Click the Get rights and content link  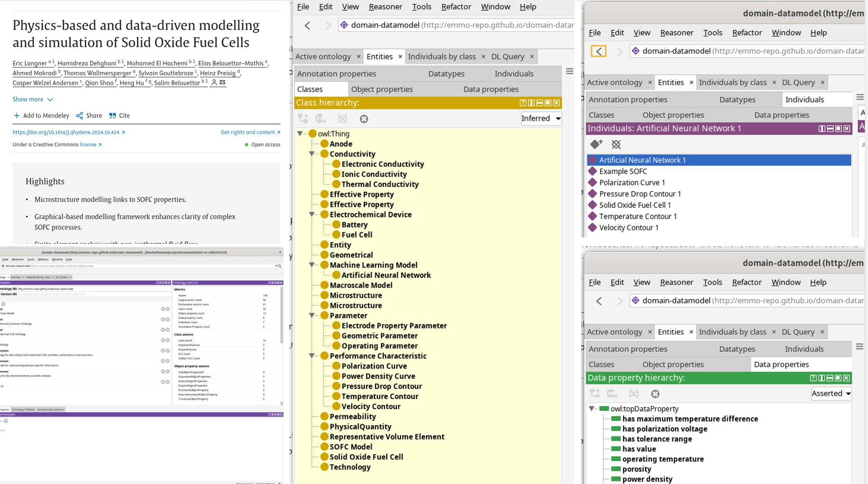[247, 132]
